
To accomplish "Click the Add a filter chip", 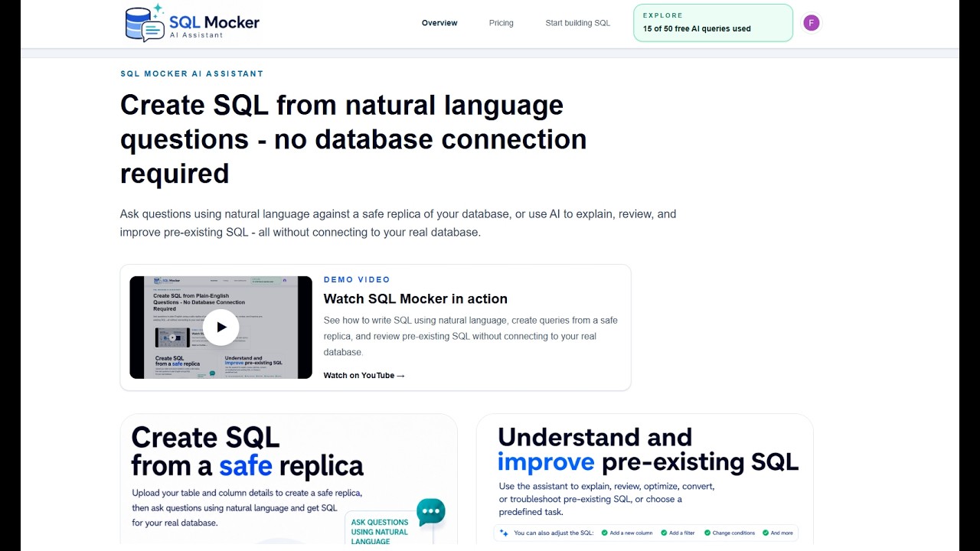I will pyautogui.click(x=678, y=533).
